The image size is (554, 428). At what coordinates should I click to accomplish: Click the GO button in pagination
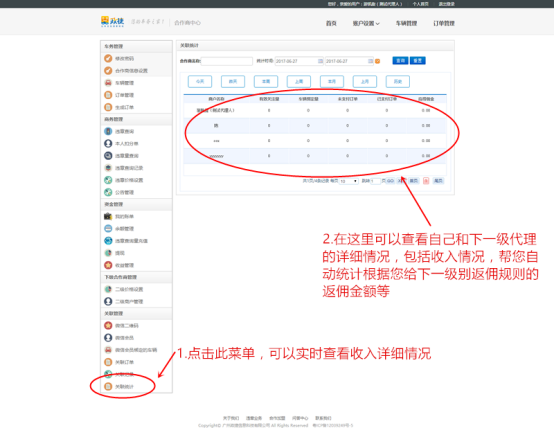[x=390, y=181]
